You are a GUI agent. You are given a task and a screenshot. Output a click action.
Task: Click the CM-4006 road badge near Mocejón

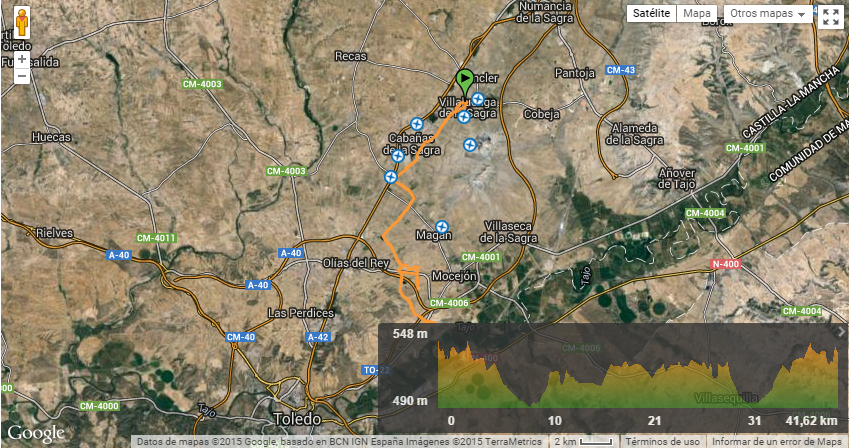pyautogui.click(x=449, y=303)
